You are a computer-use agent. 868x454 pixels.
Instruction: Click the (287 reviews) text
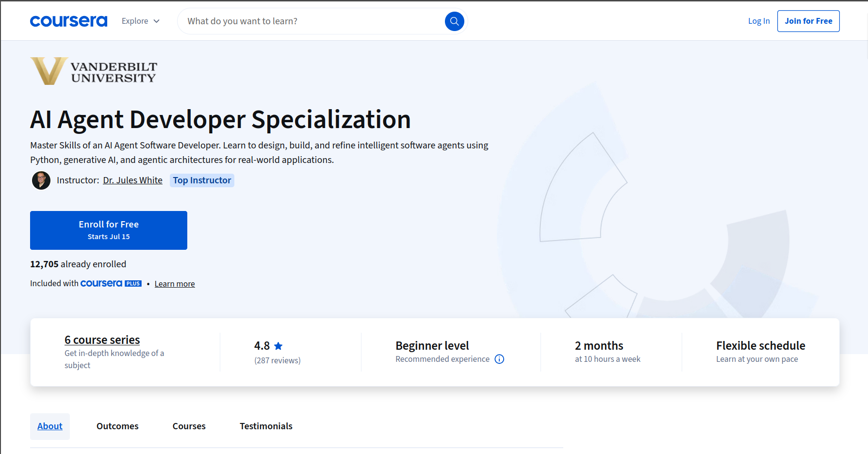(278, 360)
